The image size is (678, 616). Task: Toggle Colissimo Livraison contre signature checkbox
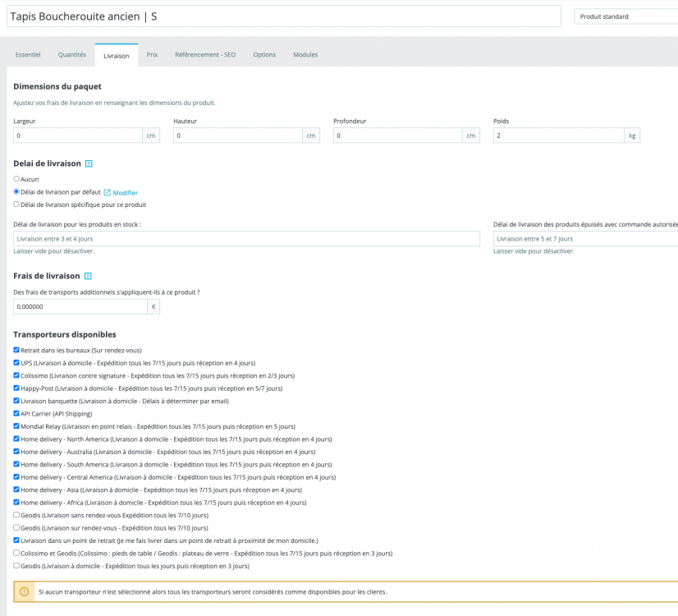tap(16, 375)
